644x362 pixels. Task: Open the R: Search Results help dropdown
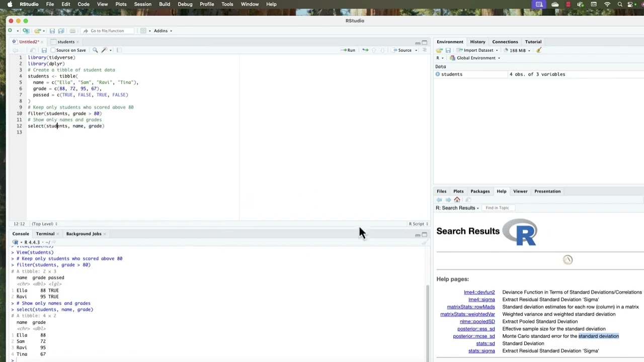[x=457, y=208]
